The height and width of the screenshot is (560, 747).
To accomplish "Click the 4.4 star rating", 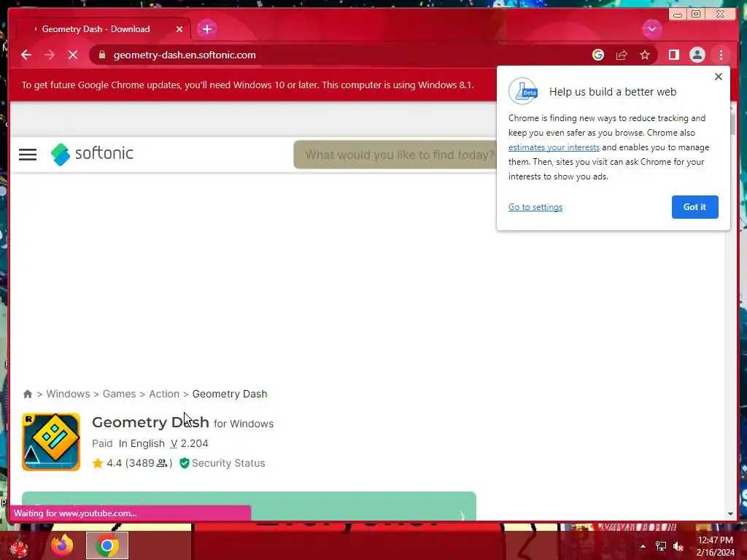I will tap(107, 463).
